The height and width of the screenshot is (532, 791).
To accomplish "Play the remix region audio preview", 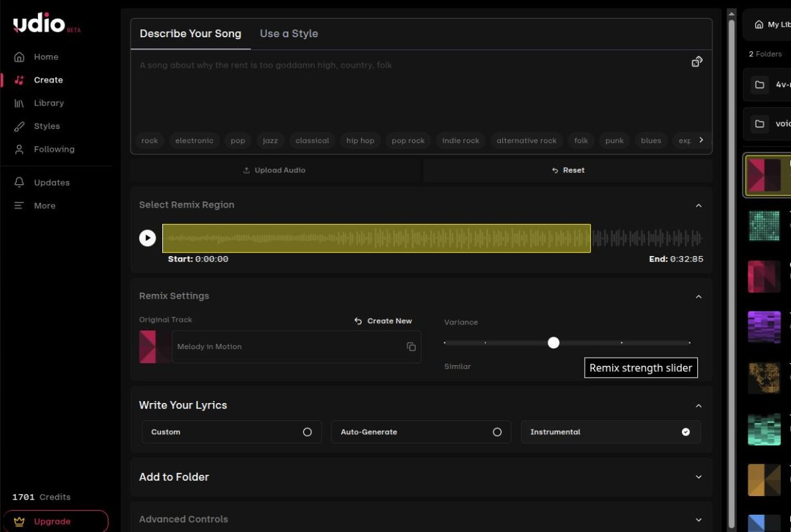I will coord(147,237).
